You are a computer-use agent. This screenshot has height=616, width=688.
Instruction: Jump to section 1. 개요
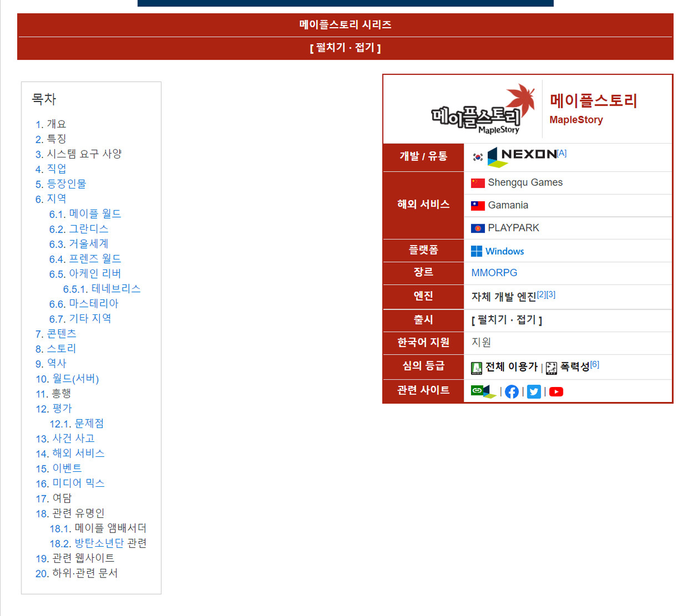coord(50,124)
